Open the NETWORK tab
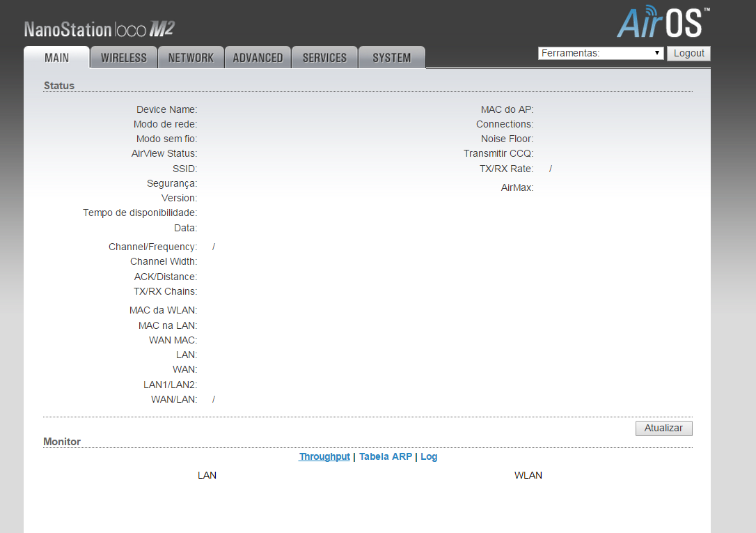The image size is (756, 533). [x=191, y=57]
